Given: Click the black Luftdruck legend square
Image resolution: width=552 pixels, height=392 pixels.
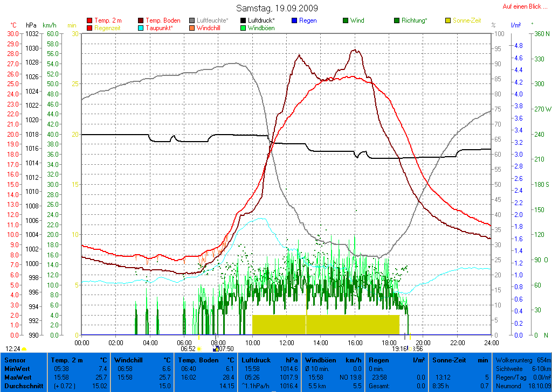Looking at the screenshot, I should coord(243,20).
